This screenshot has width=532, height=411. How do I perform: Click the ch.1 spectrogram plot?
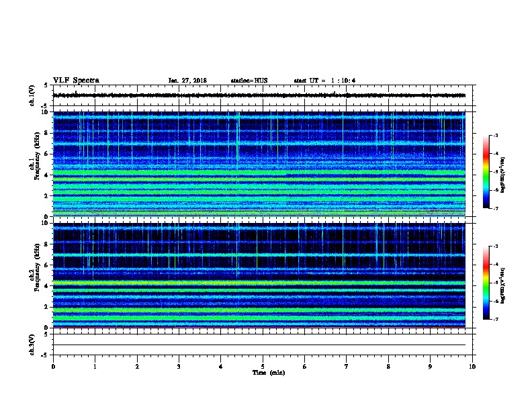259,164
